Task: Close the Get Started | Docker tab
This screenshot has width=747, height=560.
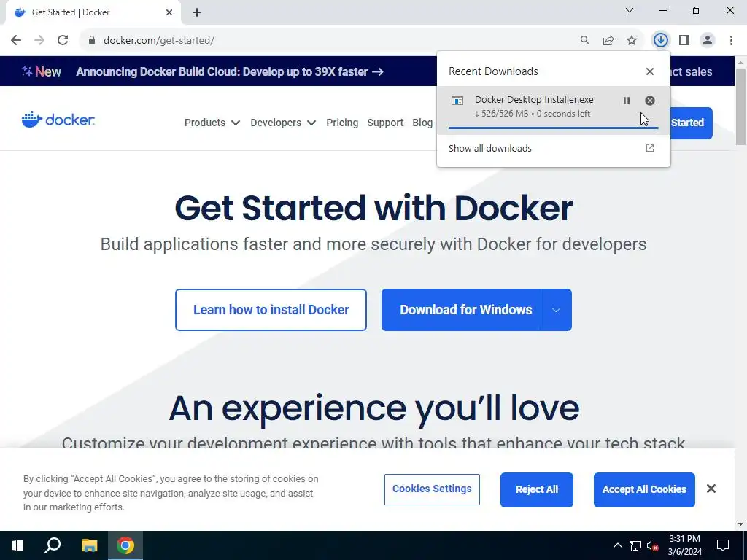Action: pyautogui.click(x=169, y=12)
